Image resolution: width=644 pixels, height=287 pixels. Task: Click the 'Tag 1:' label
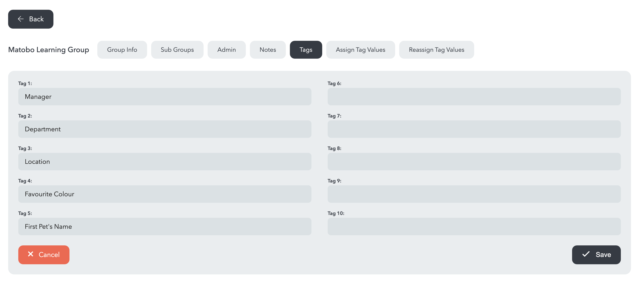click(25, 83)
